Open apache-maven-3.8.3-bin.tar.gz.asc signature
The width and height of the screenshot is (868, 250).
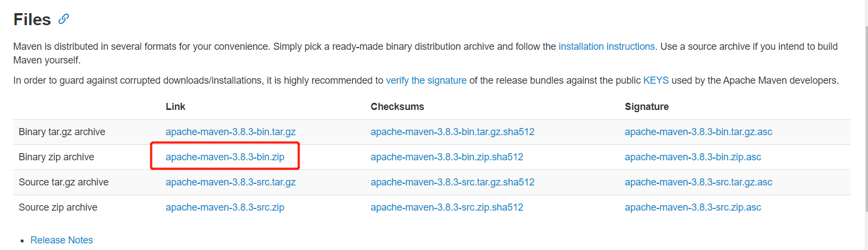(699, 132)
